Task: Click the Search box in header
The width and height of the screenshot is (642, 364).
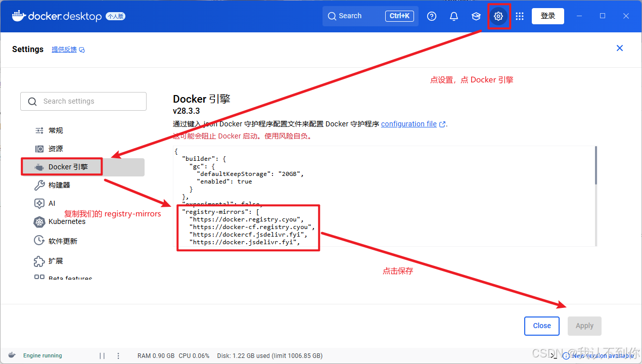Action: tap(370, 16)
